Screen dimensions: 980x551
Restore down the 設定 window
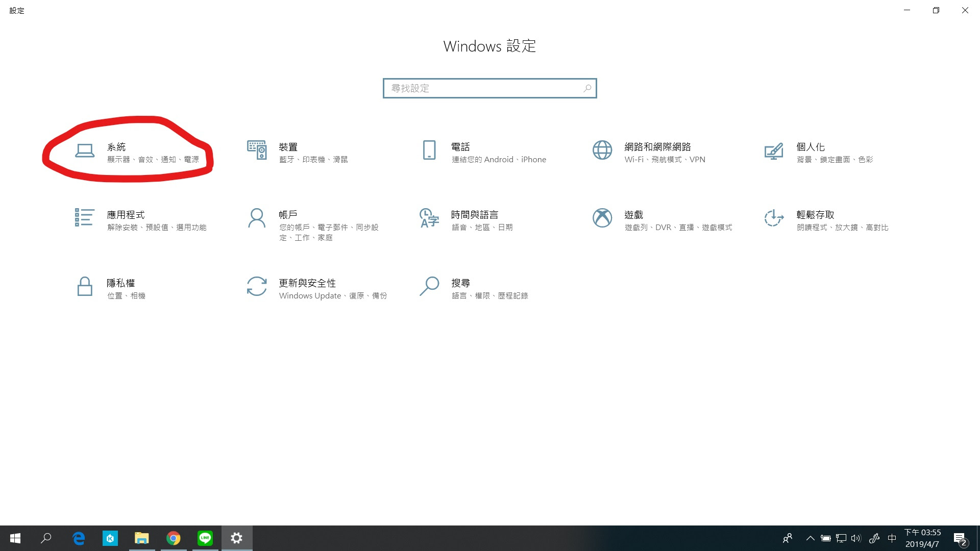coord(936,10)
